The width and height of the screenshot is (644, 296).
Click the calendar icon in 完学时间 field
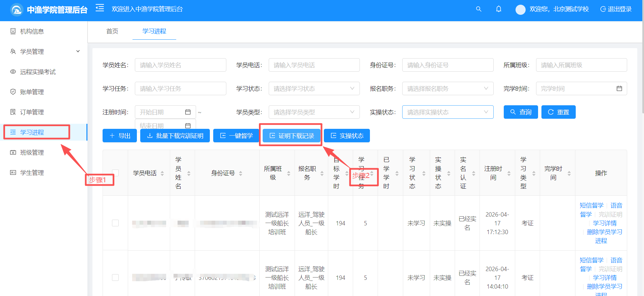(619, 88)
